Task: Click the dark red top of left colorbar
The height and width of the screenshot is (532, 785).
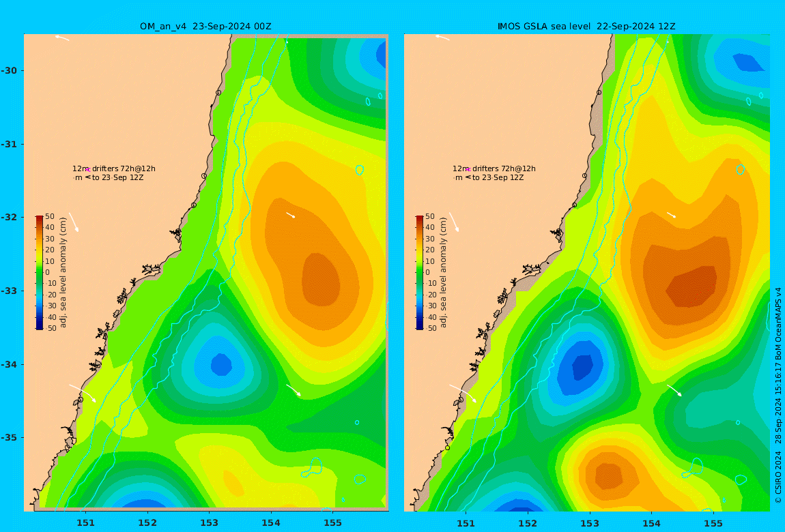Action: (x=39, y=218)
